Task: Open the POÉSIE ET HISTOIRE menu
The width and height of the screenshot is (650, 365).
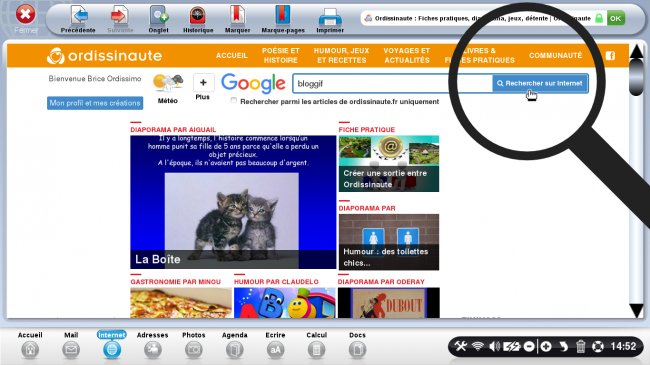Action: click(x=281, y=55)
